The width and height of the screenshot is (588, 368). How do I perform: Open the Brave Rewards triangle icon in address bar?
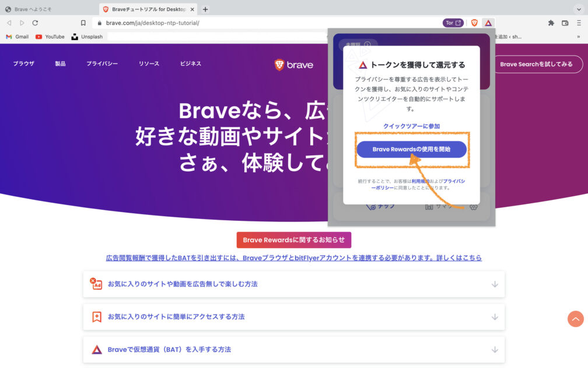(x=488, y=23)
